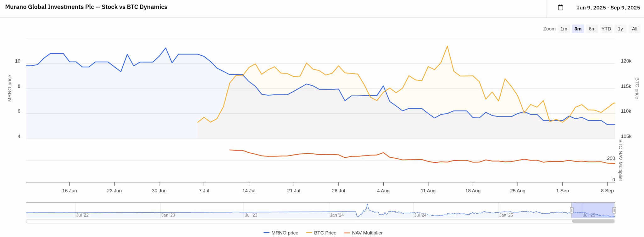Screen dimensions: 644x237
Task: Open the Jun 9 - Sep 9, 2025 date range
Action: coord(608,8)
